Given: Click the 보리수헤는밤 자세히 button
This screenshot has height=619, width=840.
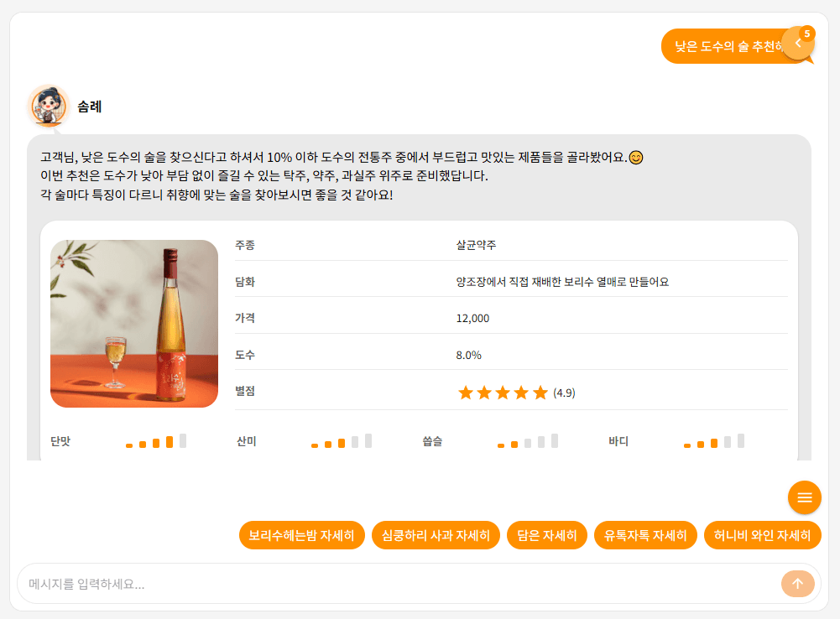Looking at the screenshot, I should pyautogui.click(x=301, y=535).
